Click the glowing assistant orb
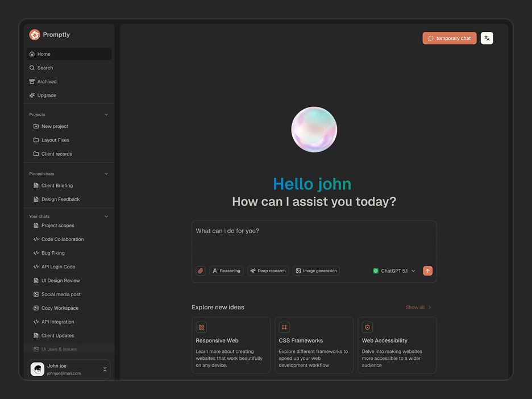This screenshot has height=399, width=532. pos(314,130)
